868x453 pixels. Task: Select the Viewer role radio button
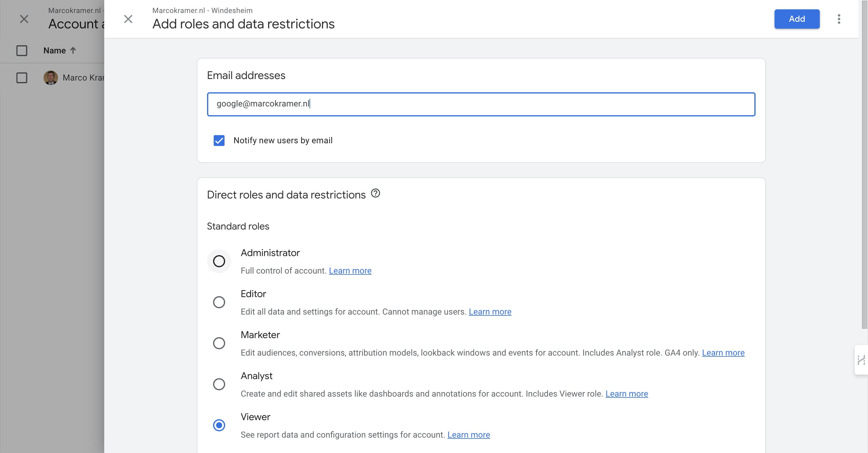click(x=219, y=425)
